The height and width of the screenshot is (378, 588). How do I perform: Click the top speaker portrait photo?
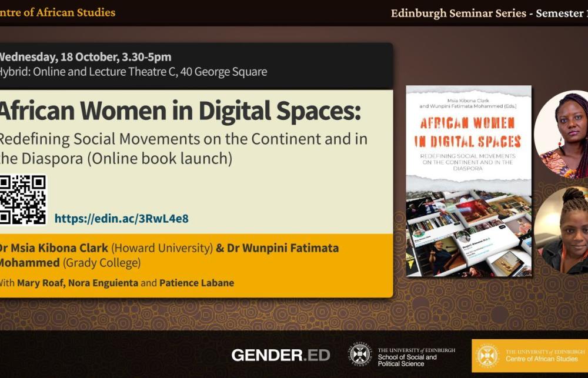pos(563,134)
